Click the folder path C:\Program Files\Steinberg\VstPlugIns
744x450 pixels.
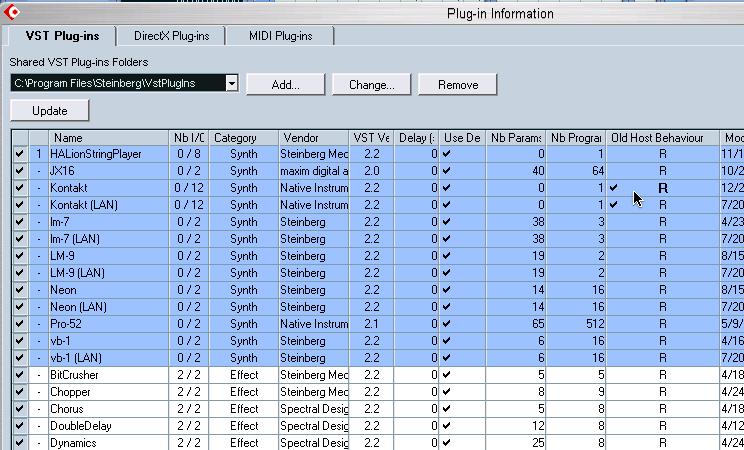(104, 83)
